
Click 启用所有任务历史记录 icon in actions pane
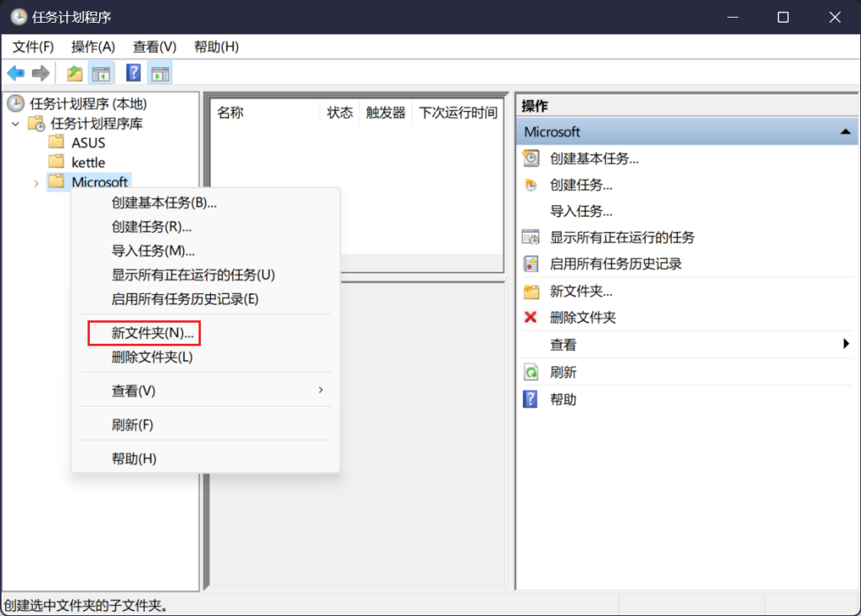[x=531, y=264]
